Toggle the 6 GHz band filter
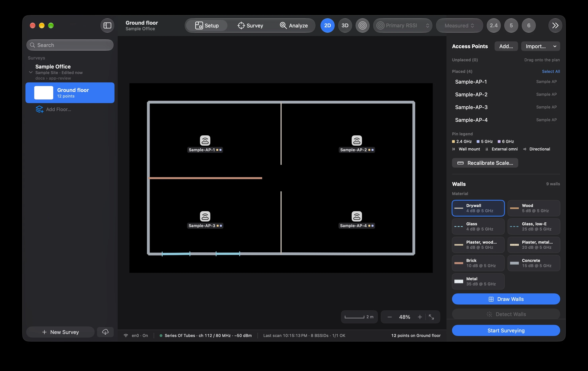The image size is (588, 371). pyautogui.click(x=529, y=25)
